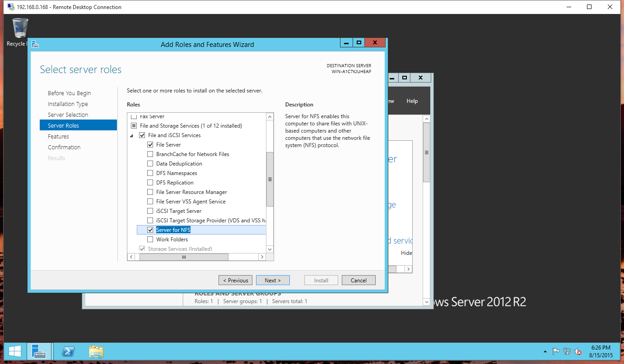Image resolution: width=624 pixels, height=364 pixels.
Task: Click the network status tray icon
Action: [567, 351]
